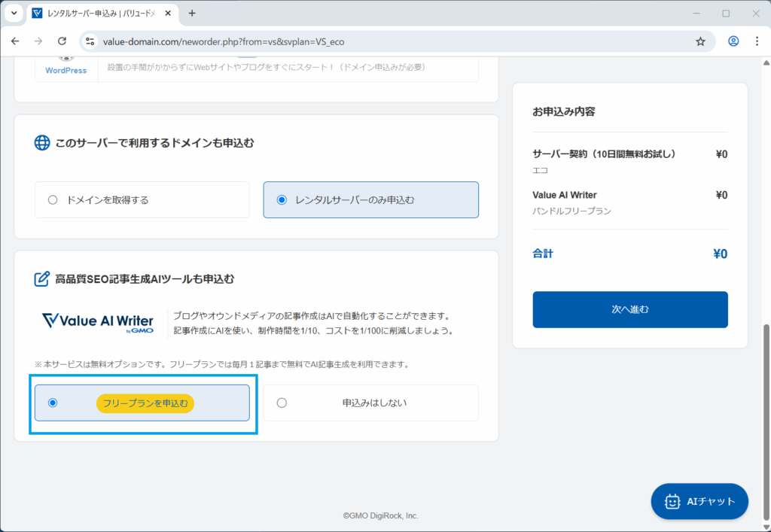Bookmark this page with star icon
Screen dimensions: 771x532
tap(700, 41)
